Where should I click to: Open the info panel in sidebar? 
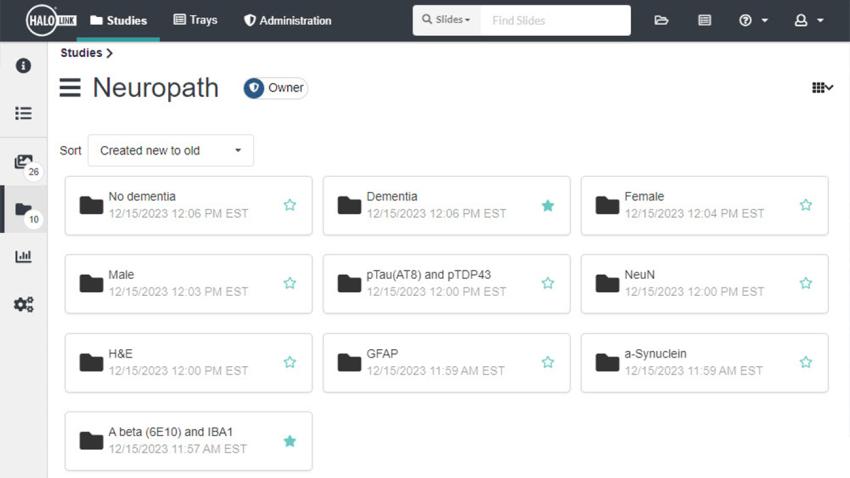[x=23, y=66]
